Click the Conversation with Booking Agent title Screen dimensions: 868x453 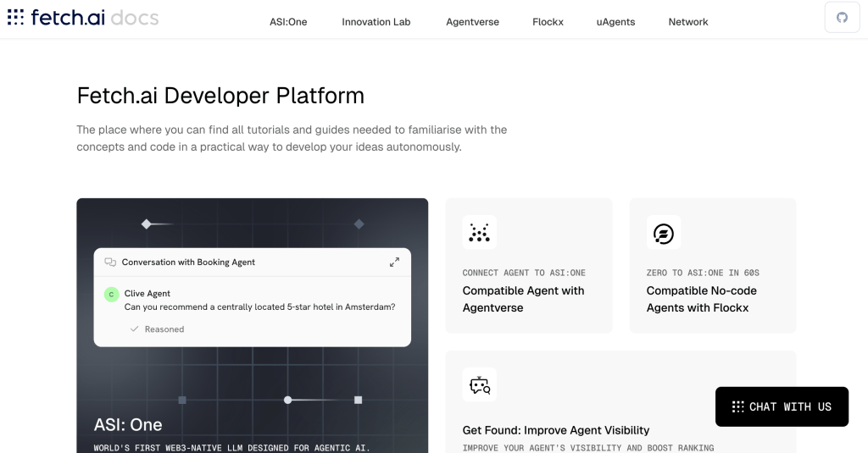pyautogui.click(x=188, y=262)
